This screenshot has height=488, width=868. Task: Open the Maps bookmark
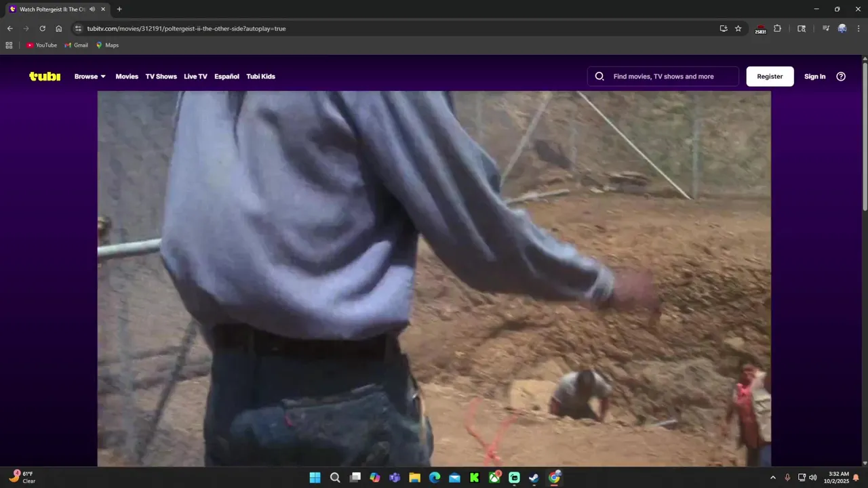[x=107, y=45]
